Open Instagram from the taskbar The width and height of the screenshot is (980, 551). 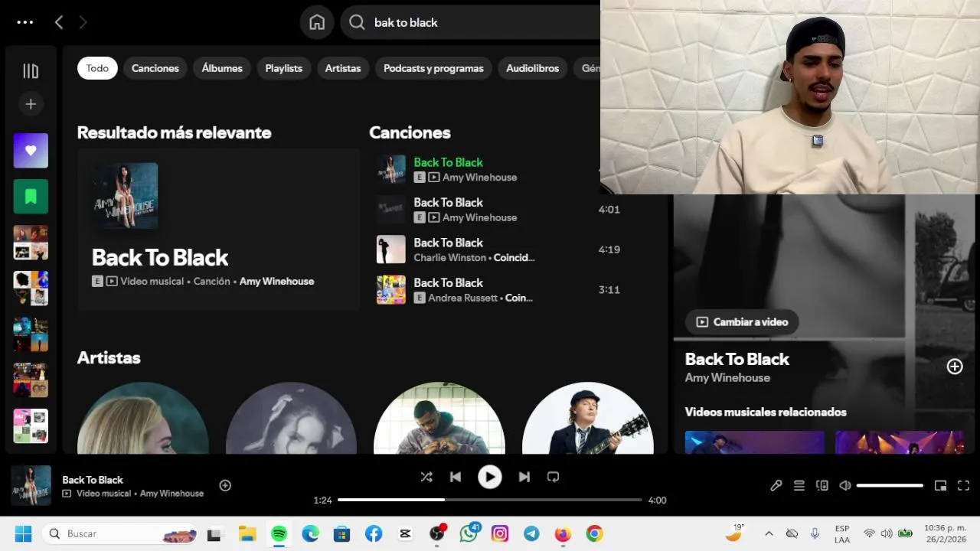(x=500, y=533)
